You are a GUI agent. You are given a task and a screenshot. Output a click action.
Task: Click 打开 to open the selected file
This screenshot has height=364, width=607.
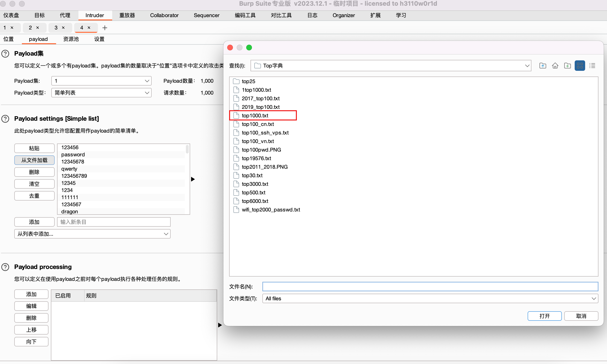coord(544,316)
